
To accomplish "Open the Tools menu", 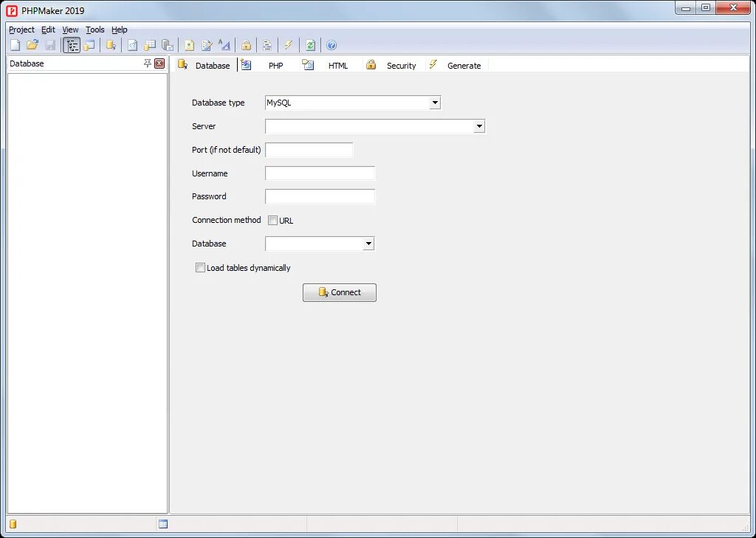I will [x=95, y=30].
